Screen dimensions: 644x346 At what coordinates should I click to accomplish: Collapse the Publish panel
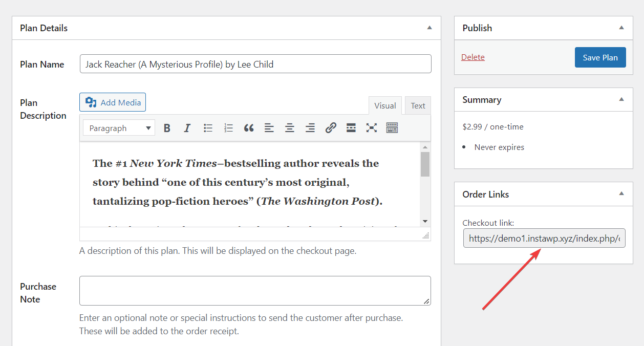[621, 28]
